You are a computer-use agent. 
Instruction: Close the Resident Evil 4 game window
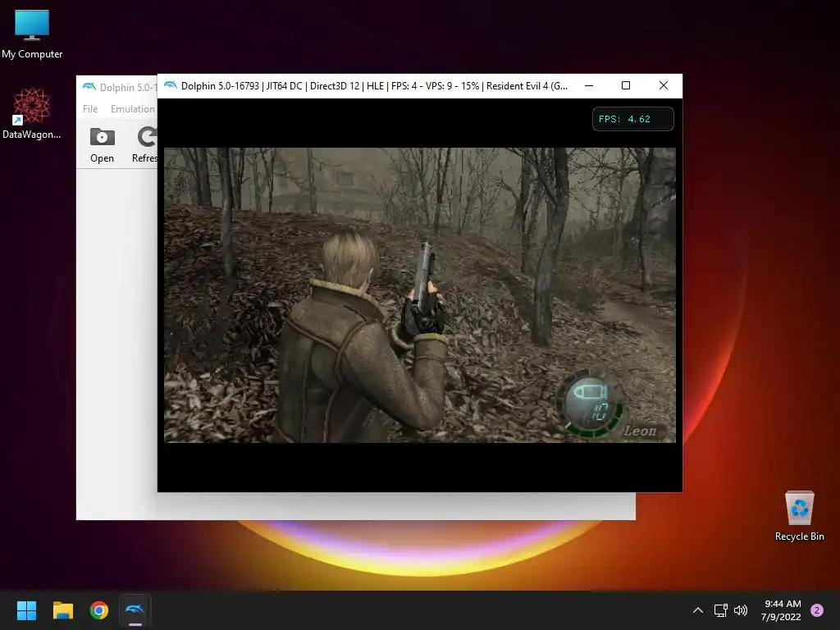tap(663, 85)
